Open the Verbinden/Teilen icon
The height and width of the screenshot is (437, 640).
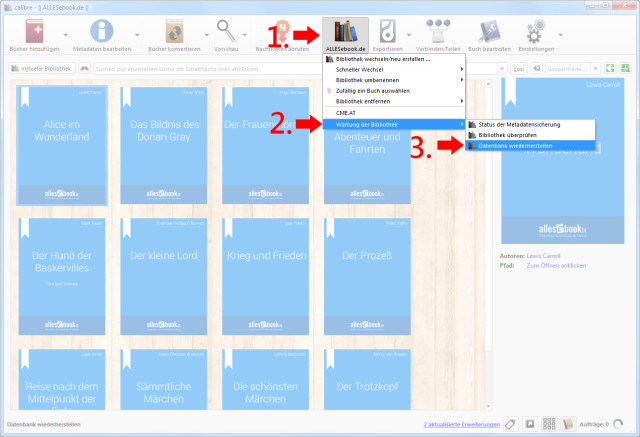point(438,31)
